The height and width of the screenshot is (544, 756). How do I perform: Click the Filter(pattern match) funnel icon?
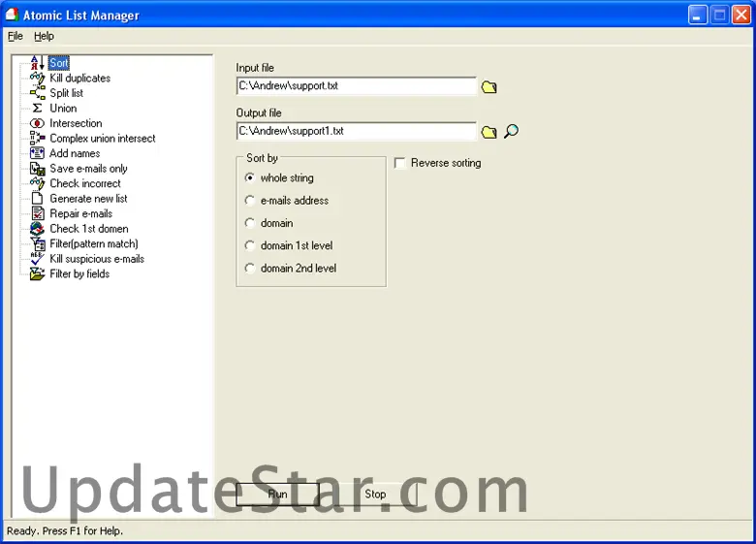(37, 243)
